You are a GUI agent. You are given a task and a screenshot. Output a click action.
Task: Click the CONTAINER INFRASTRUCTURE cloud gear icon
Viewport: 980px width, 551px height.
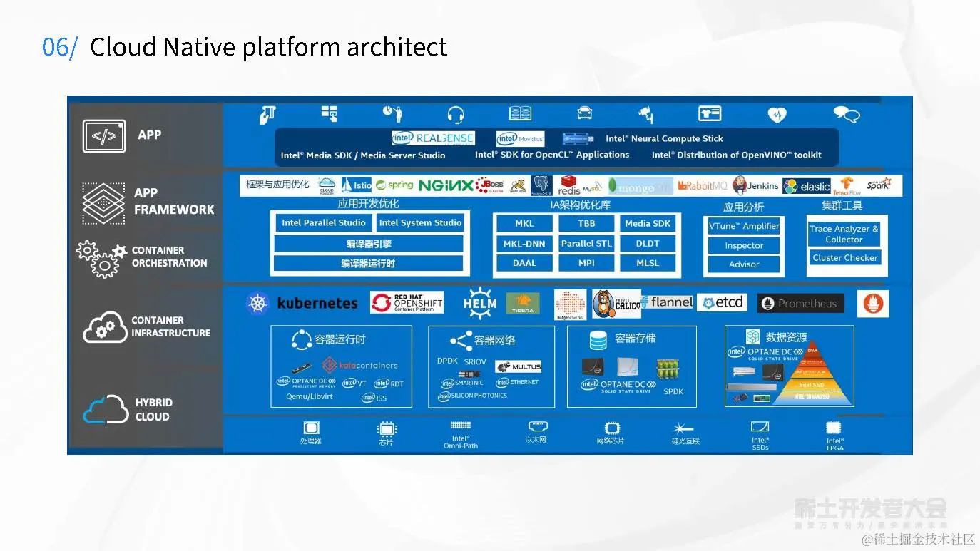pos(105,327)
